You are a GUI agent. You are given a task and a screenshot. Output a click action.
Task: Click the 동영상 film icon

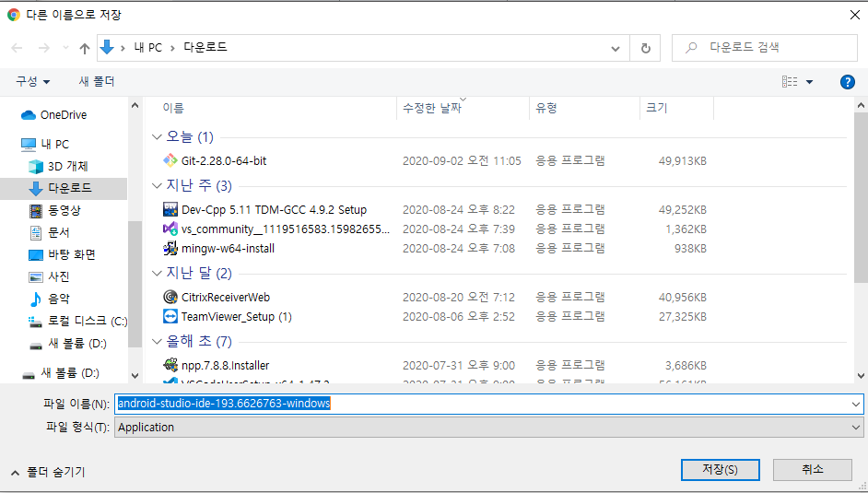pos(36,210)
